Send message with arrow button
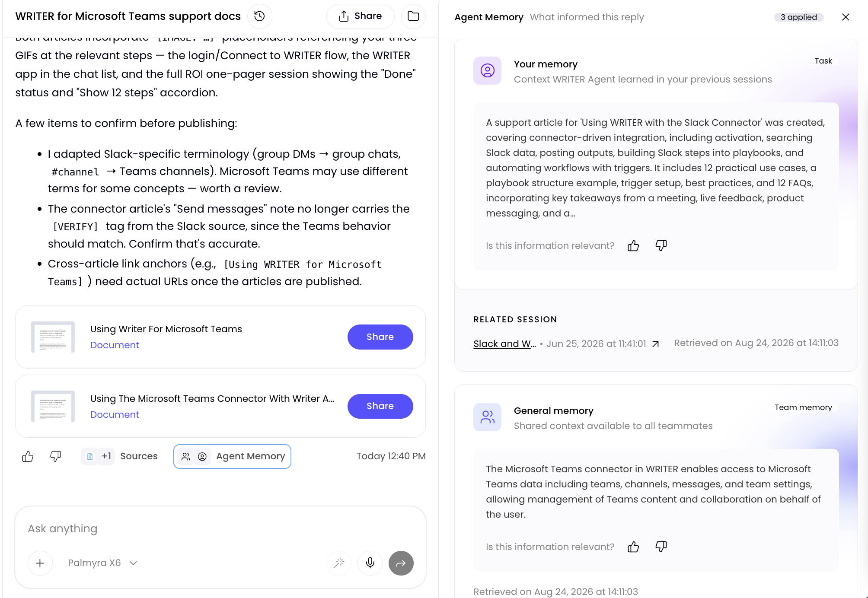 [401, 563]
